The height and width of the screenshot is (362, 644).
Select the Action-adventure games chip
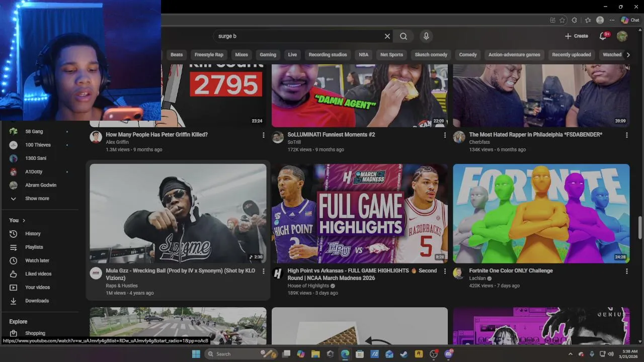pyautogui.click(x=514, y=55)
